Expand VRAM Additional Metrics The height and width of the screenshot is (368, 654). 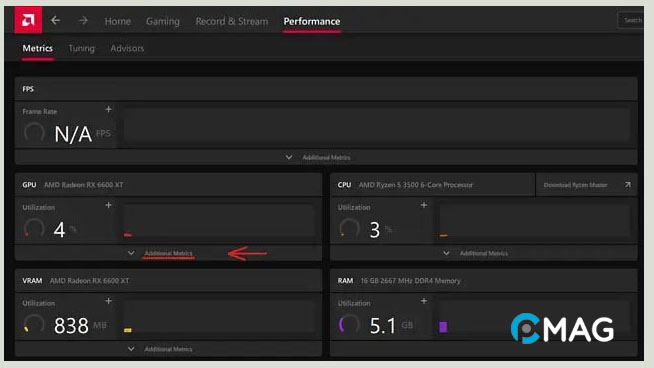pyautogui.click(x=168, y=349)
